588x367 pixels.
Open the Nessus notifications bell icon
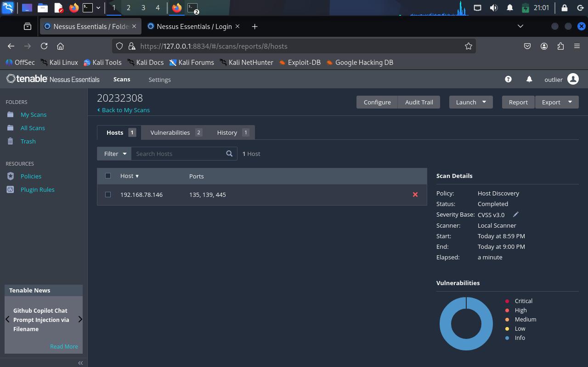click(x=529, y=79)
